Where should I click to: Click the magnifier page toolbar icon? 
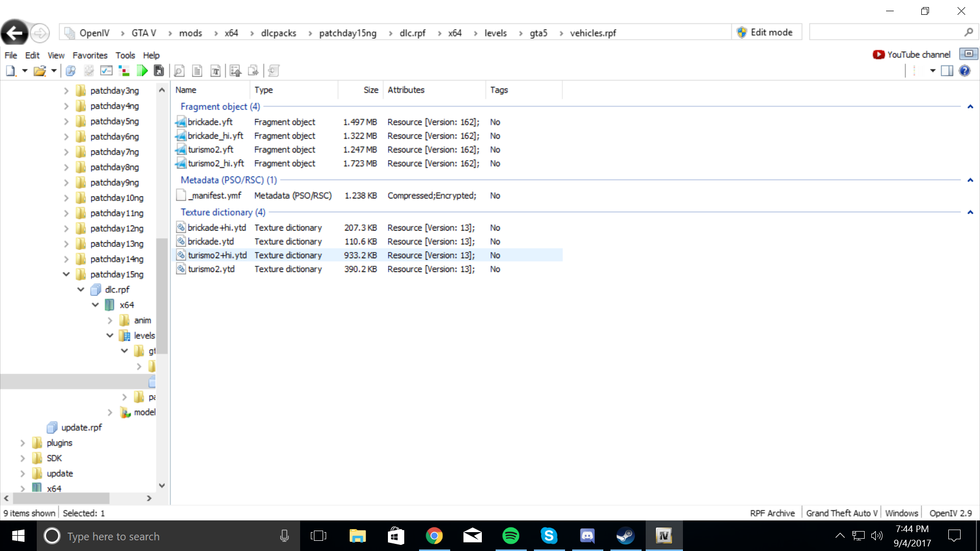click(179, 71)
